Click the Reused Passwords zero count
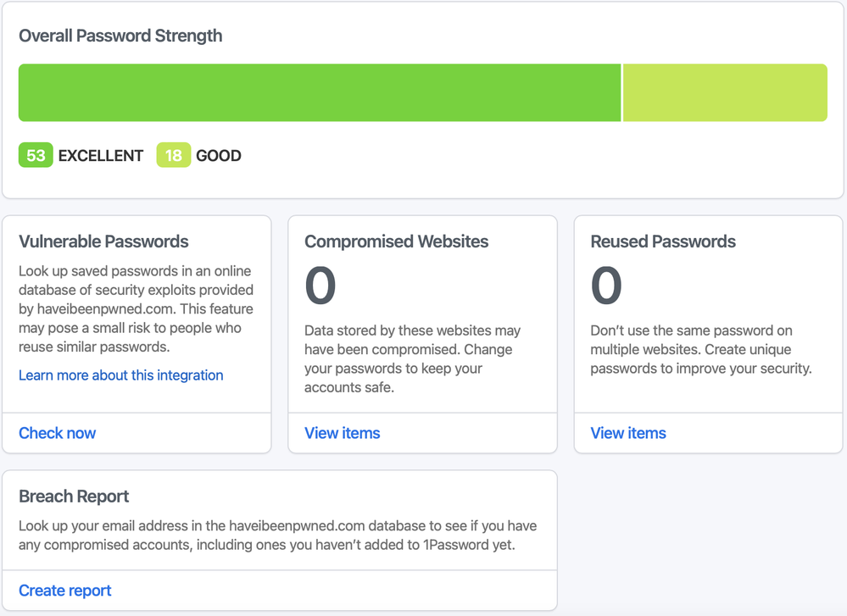This screenshot has height=616, width=847. tap(606, 286)
